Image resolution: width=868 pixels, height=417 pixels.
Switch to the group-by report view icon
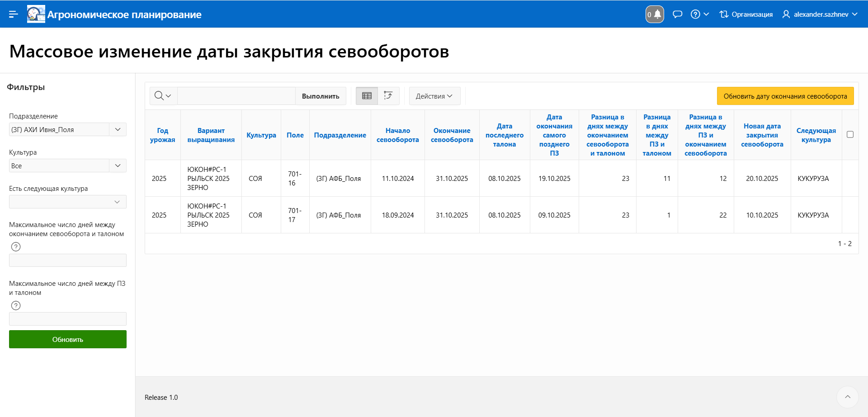coord(388,96)
